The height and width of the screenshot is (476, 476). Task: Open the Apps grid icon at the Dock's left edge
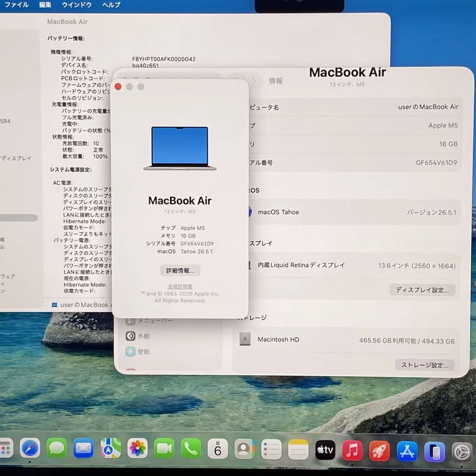coord(6,448)
